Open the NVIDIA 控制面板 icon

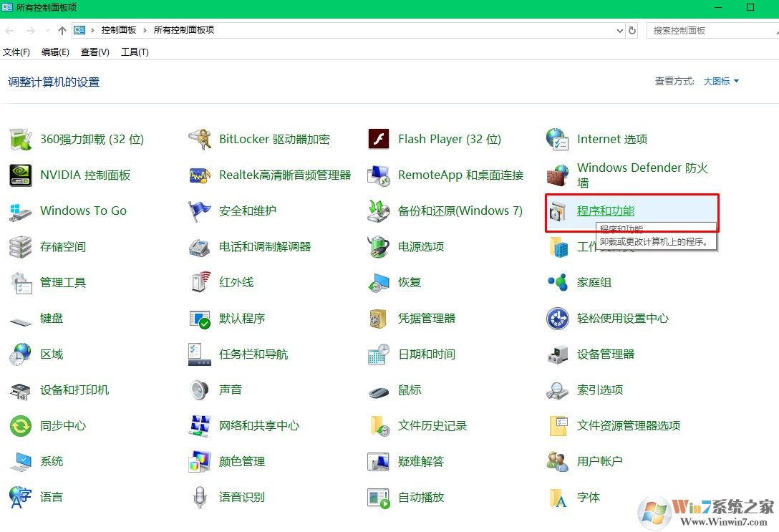click(x=21, y=175)
